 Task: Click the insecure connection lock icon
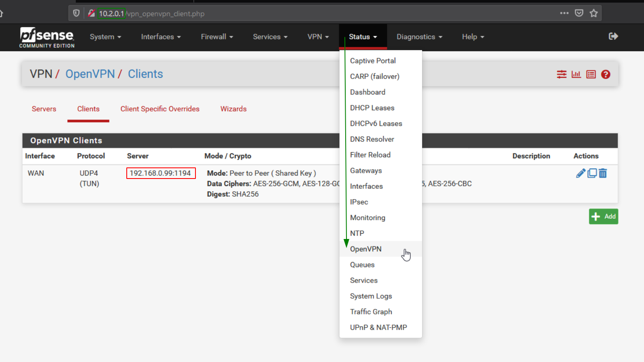(x=91, y=13)
